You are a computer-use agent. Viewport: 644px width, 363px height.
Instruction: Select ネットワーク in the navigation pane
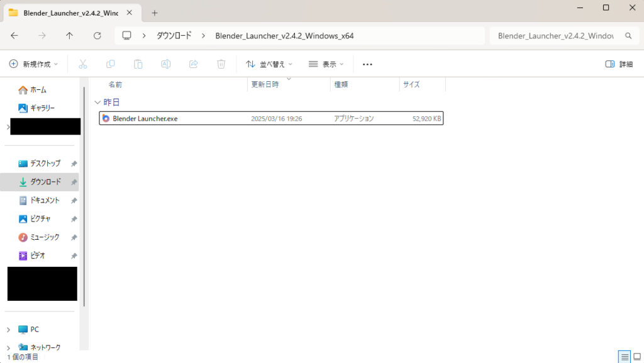(40, 347)
